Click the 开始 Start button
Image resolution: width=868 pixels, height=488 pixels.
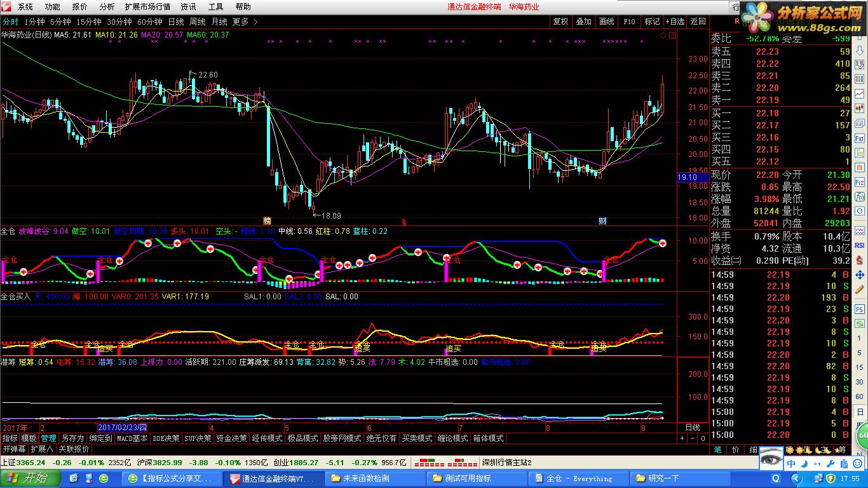tap(30, 478)
